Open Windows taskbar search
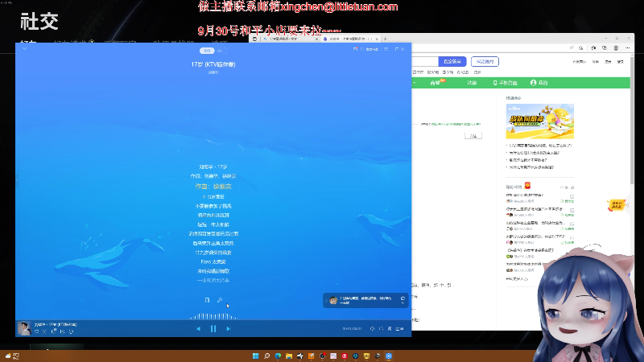 266,356
